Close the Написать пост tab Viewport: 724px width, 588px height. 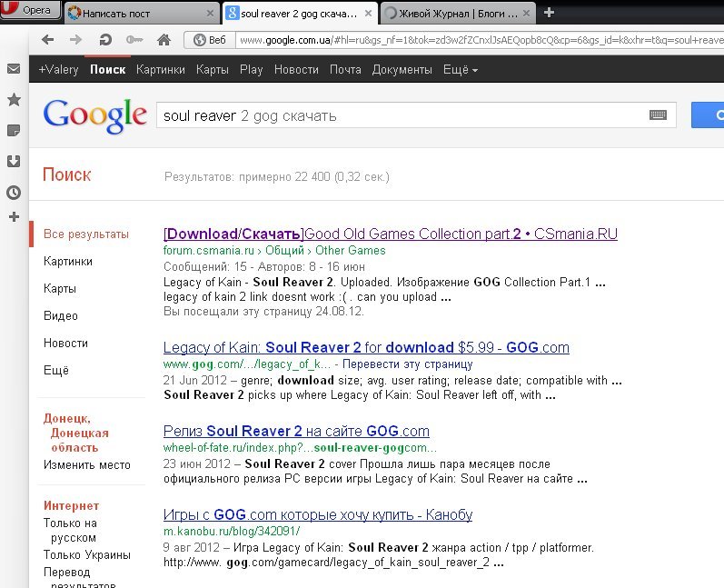coord(210,14)
